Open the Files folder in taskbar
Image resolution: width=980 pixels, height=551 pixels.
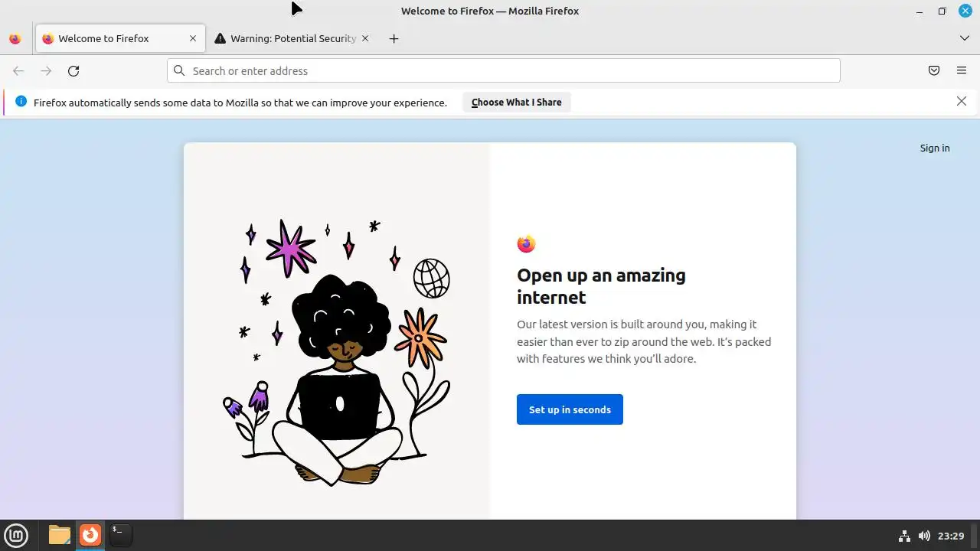click(x=59, y=535)
